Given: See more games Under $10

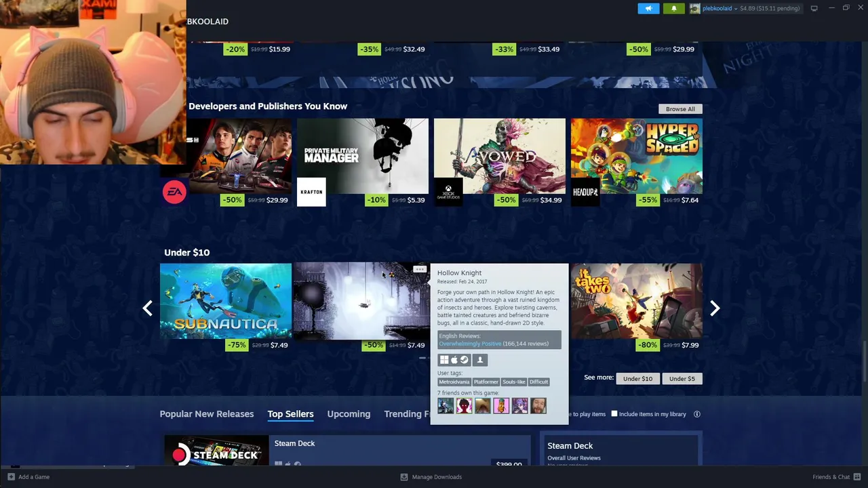Looking at the screenshot, I should pos(637,379).
